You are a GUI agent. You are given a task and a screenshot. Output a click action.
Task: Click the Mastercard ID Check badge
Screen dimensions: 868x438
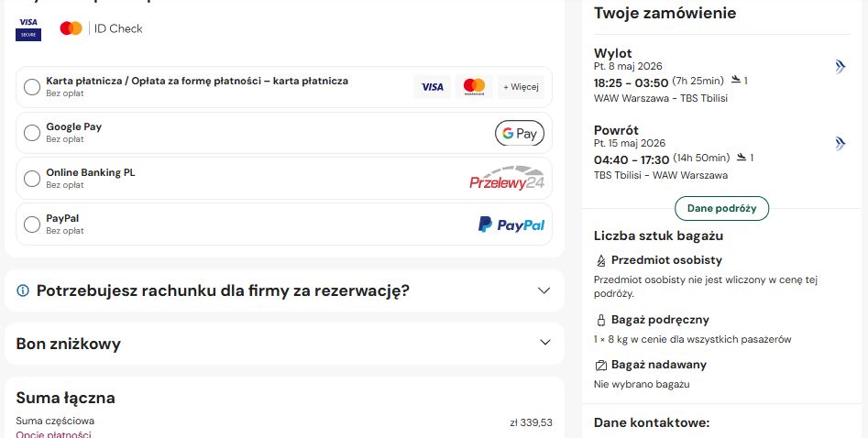[x=102, y=28]
